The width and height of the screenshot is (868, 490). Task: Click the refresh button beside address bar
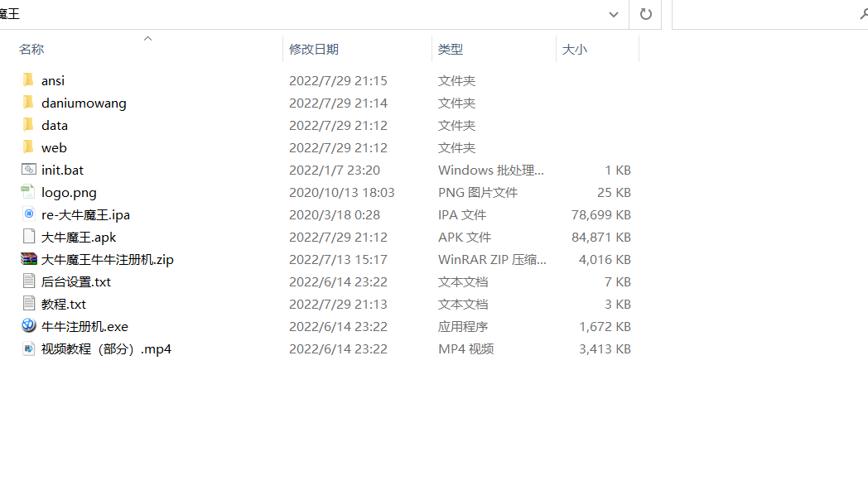pos(646,14)
